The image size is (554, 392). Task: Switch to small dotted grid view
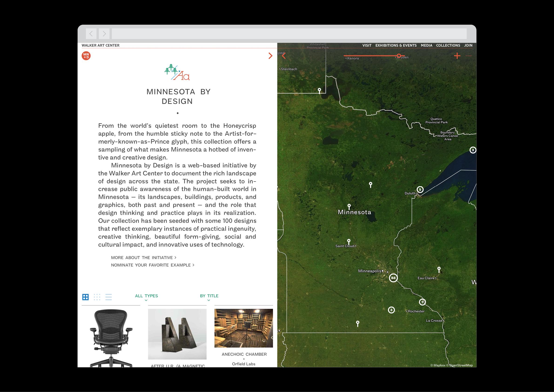coord(97,297)
